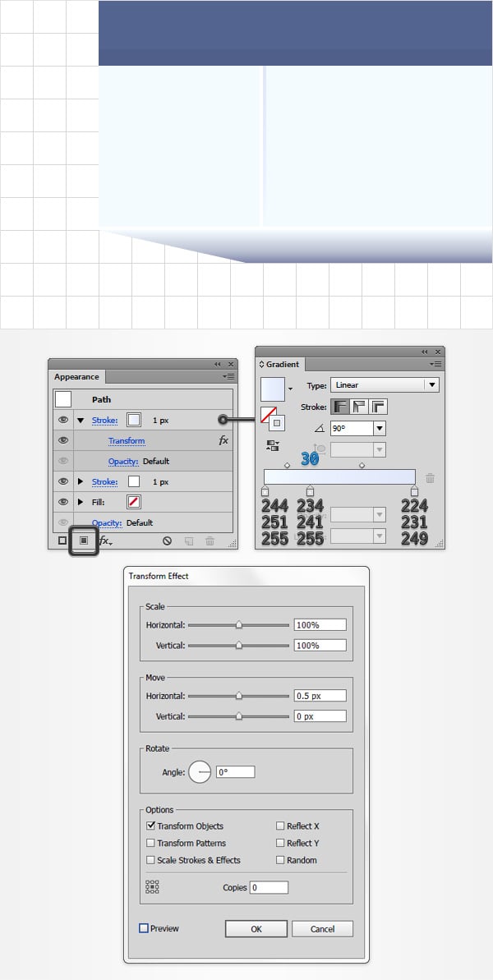Viewport: 493px width, 980px height.
Task: Click the Fill none swatch
Action: pos(134,502)
